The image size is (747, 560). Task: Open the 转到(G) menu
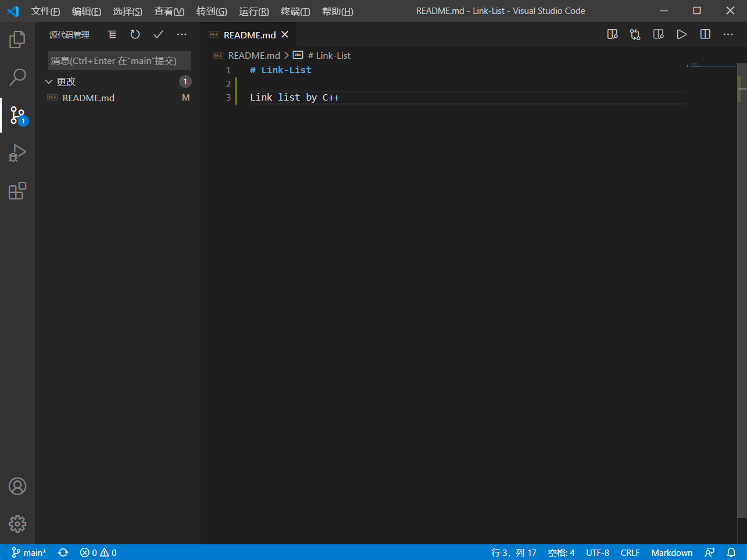212,11
